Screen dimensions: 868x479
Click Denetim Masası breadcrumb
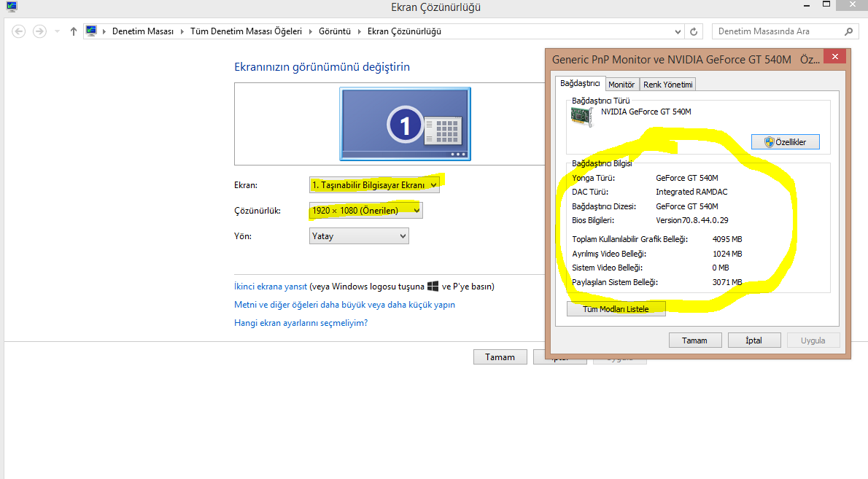coord(143,31)
